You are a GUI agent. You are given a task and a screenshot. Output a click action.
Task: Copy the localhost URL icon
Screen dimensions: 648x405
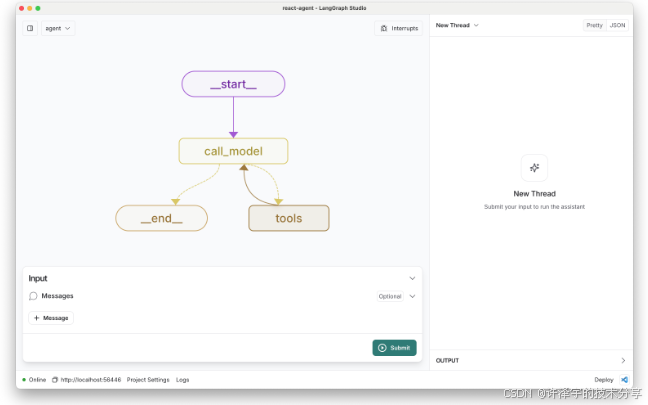click(55, 380)
